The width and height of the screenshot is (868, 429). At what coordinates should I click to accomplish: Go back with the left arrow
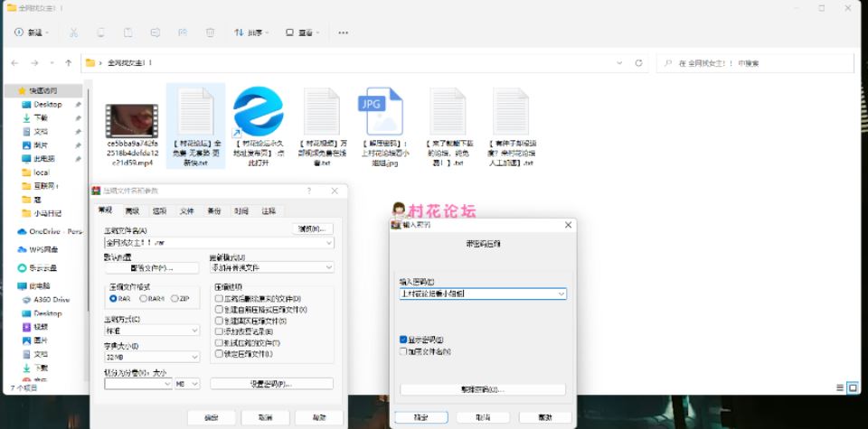[15, 63]
